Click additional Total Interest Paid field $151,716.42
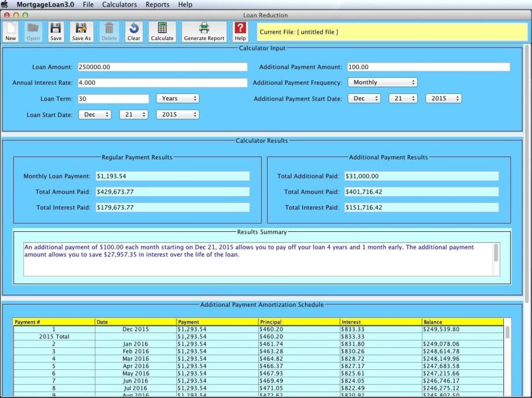 coord(422,207)
